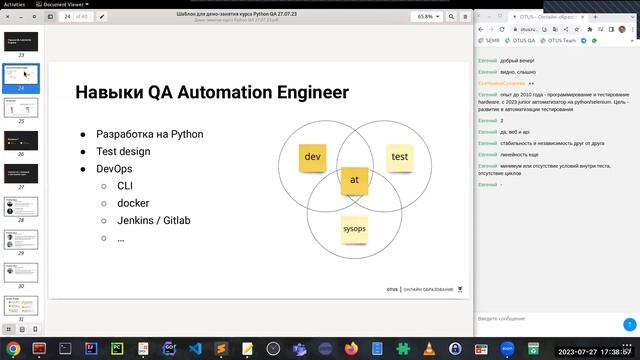Open the green circle bookmark icon

[594, 40]
